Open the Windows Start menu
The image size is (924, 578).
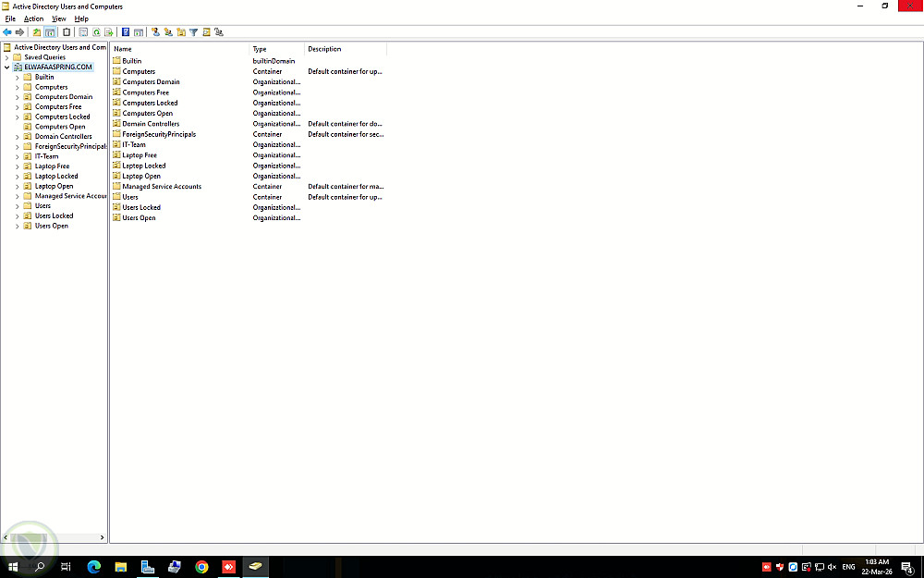point(12,567)
